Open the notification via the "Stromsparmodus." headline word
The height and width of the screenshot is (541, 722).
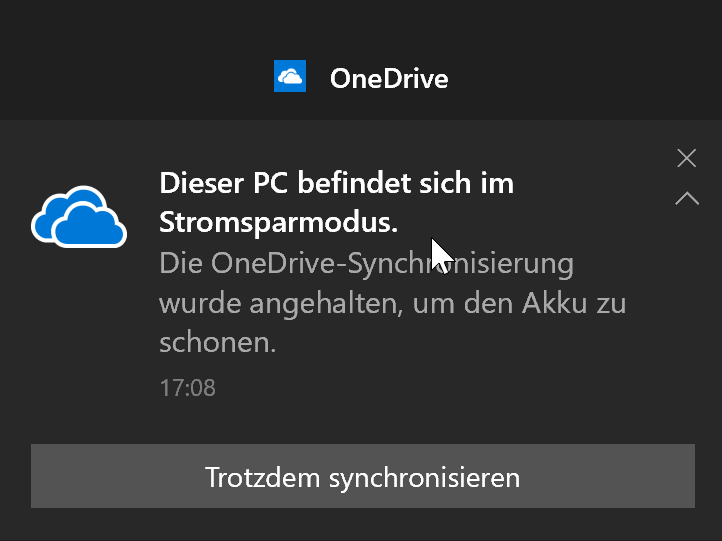(x=278, y=223)
